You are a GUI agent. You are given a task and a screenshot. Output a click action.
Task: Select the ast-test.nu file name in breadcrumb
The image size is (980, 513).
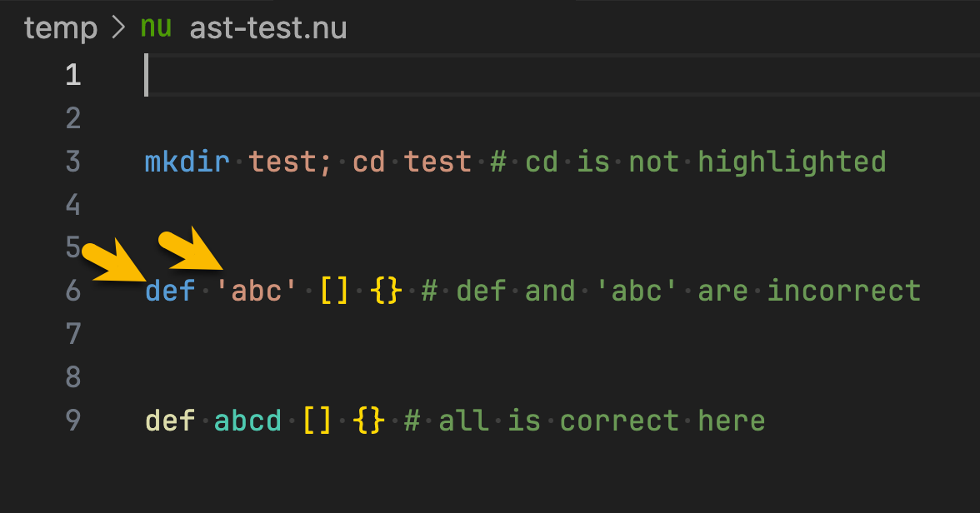coord(267,27)
